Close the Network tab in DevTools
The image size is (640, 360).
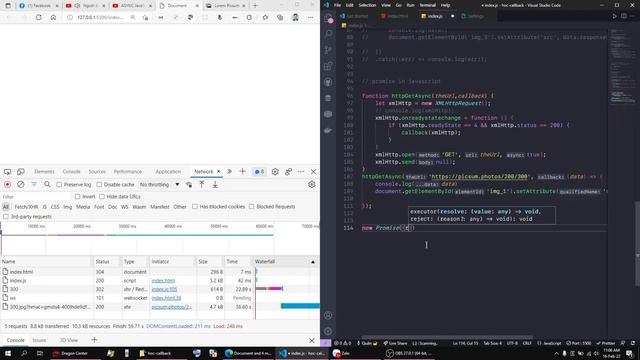(218, 171)
